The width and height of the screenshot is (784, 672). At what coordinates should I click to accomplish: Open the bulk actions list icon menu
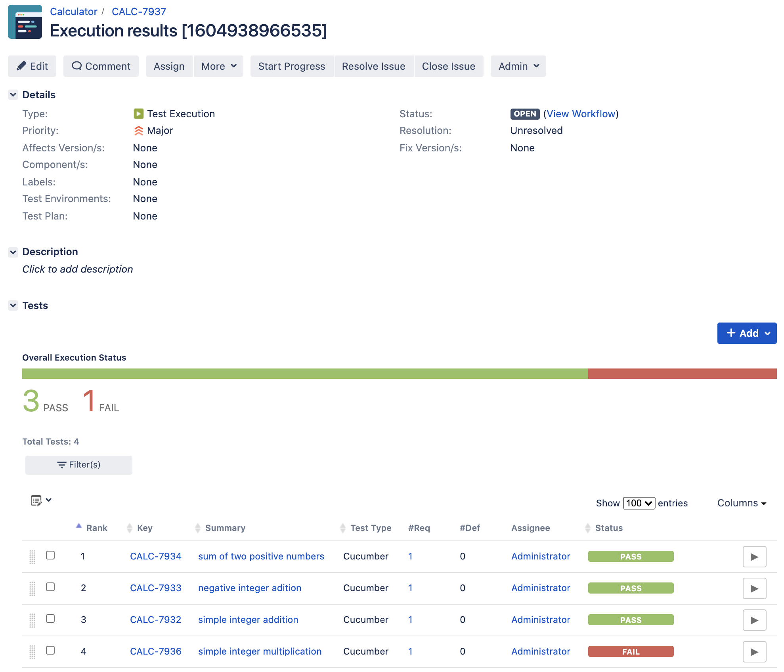pyautogui.click(x=41, y=500)
